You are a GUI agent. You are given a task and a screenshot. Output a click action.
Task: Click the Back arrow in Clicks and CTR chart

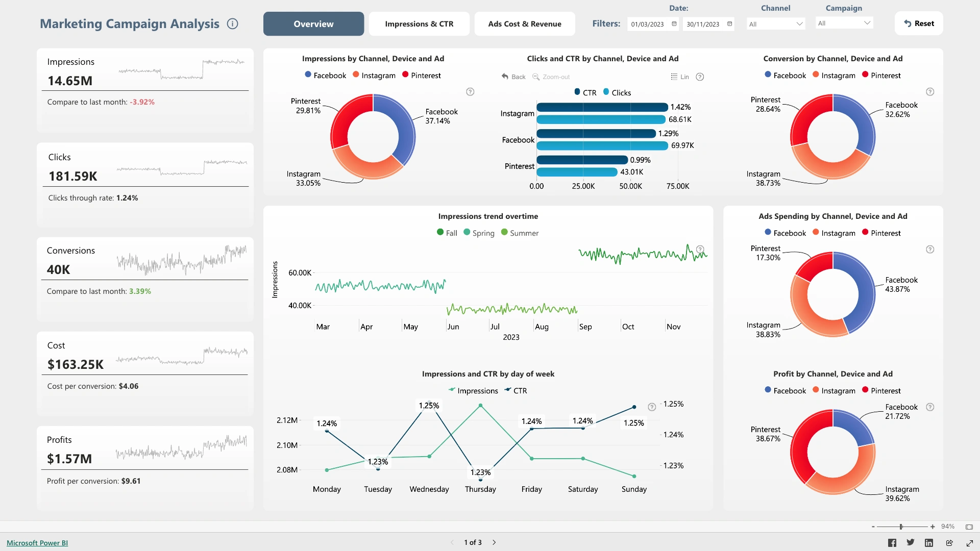pos(513,77)
